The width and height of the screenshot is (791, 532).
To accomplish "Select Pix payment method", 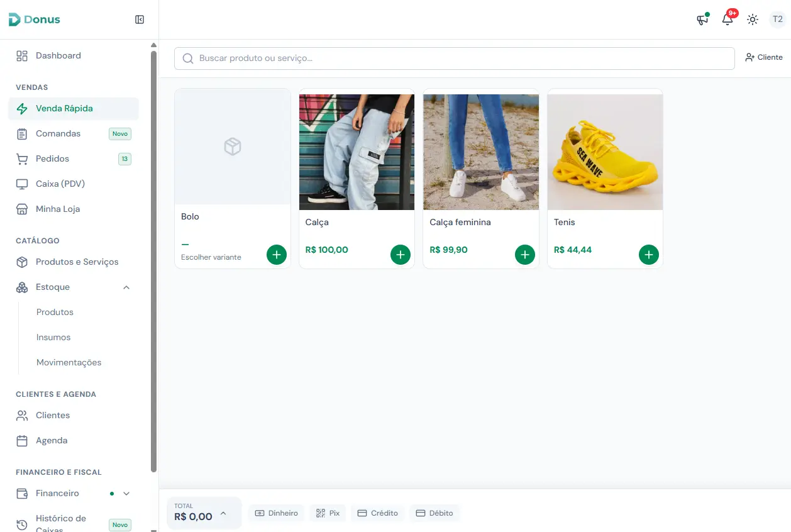I will pyautogui.click(x=328, y=513).
